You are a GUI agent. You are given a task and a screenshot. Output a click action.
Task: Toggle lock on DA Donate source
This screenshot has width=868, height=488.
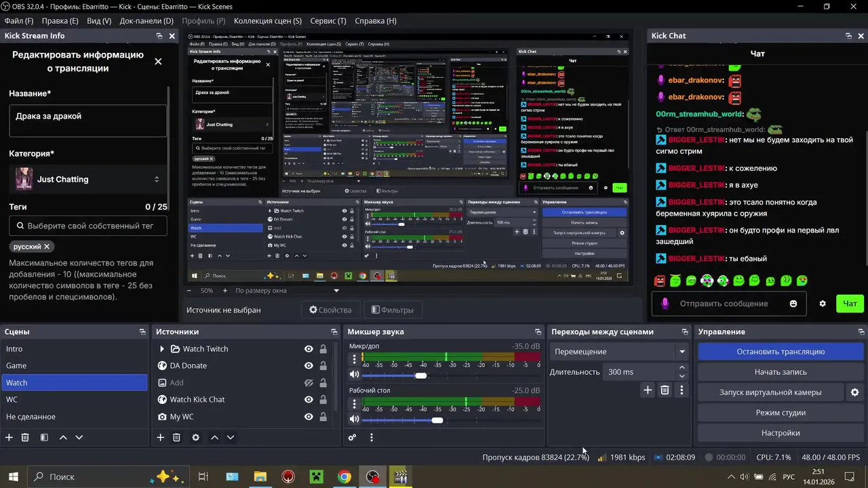[323, 365]
